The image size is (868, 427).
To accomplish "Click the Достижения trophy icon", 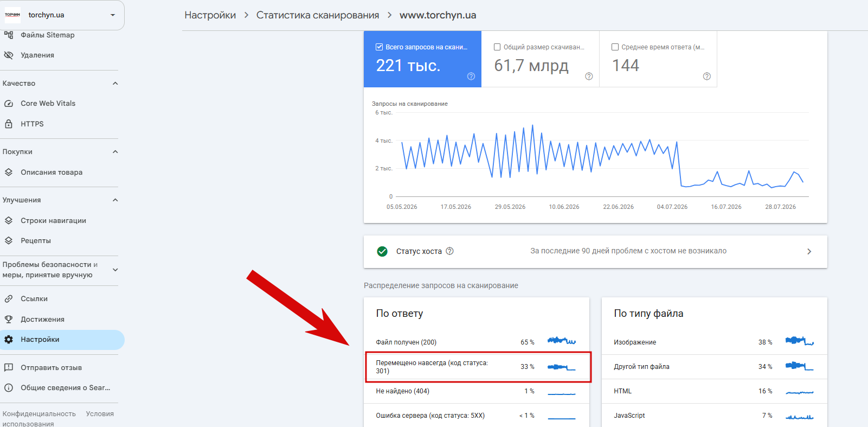I will (x=9, y=319).
